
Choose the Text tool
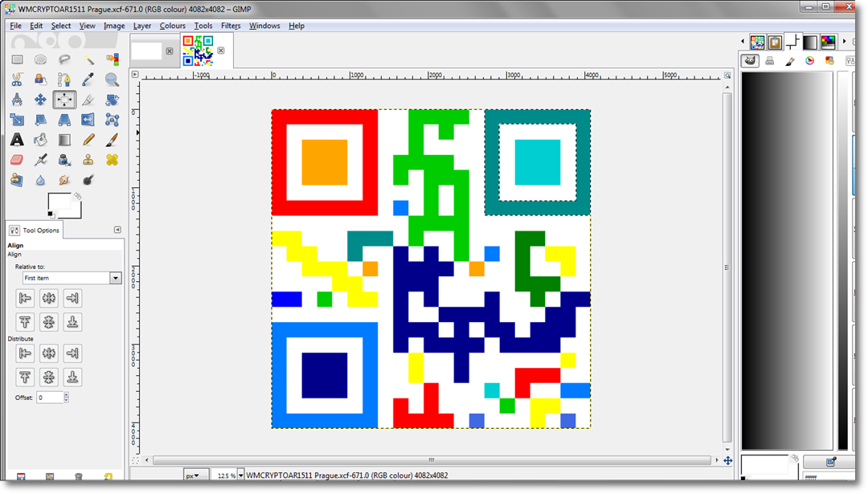click(17, 140)
